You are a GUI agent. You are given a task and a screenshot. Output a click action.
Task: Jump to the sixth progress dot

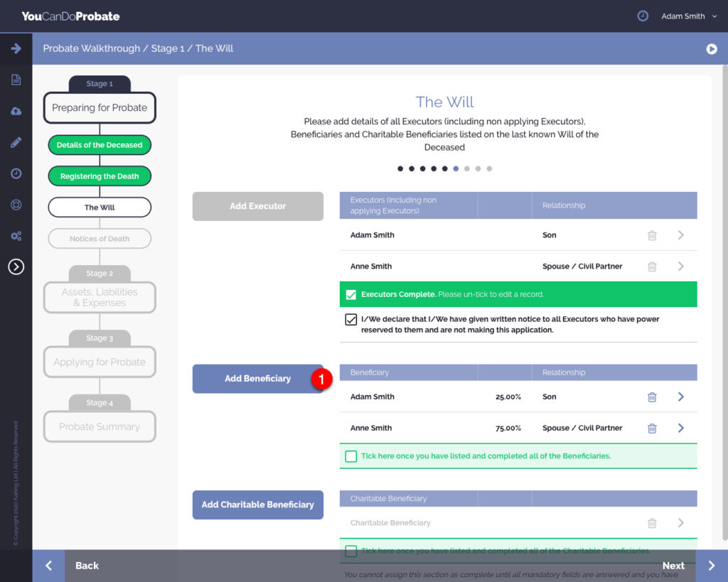coord(456,169)
